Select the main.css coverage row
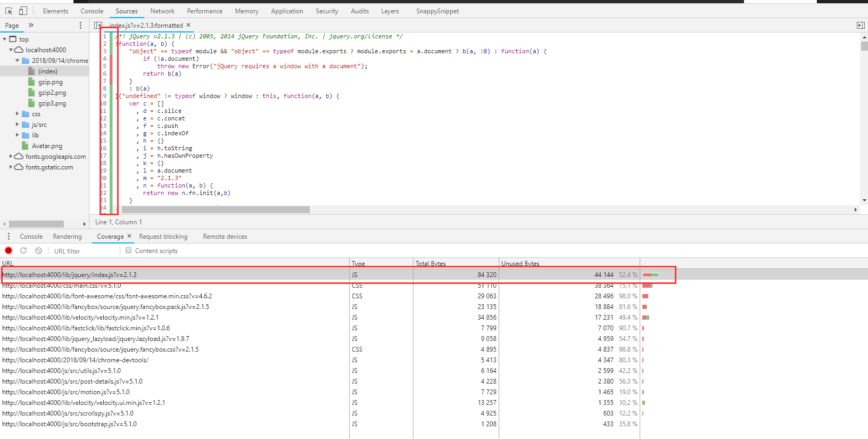 click(x=62, y=286)
